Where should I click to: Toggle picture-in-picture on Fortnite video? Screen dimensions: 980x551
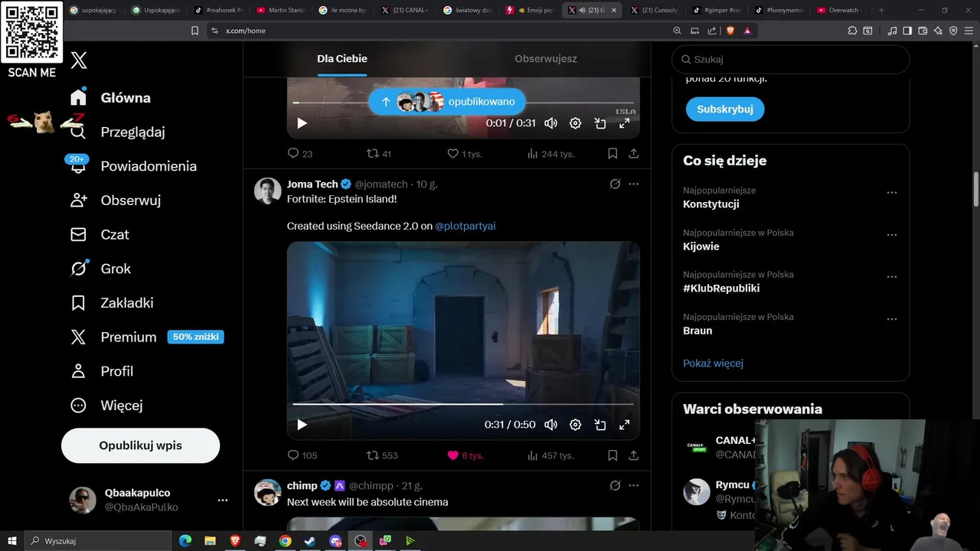pyautogui.click(x=600, y=425)
